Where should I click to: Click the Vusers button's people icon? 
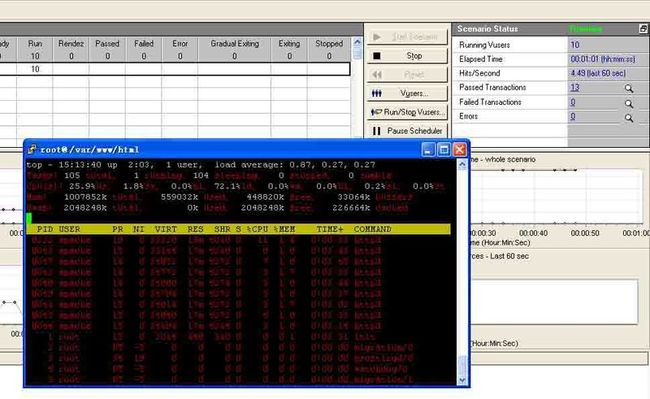377,93
